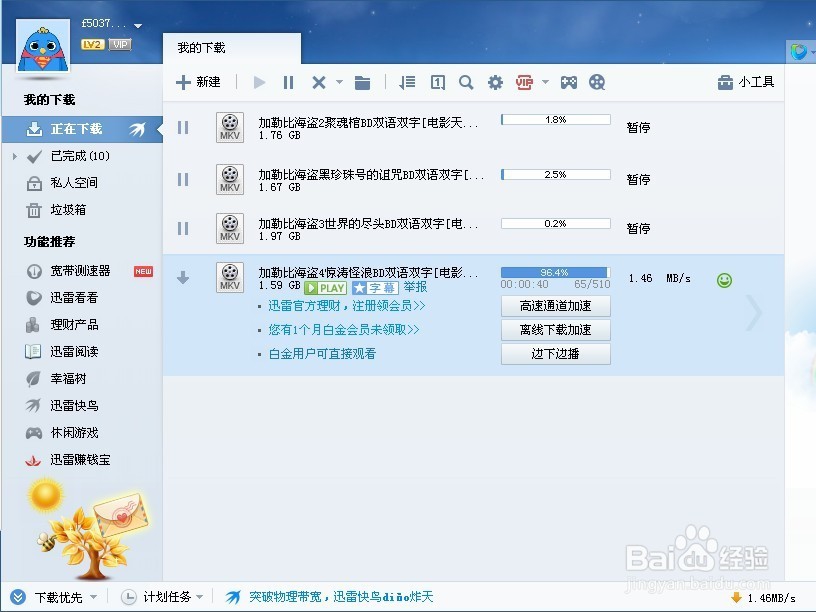The width and height of the screenshot is (816, 612).
Task: Expand task details with right chevron arrow
Action: tap(754, 313)
